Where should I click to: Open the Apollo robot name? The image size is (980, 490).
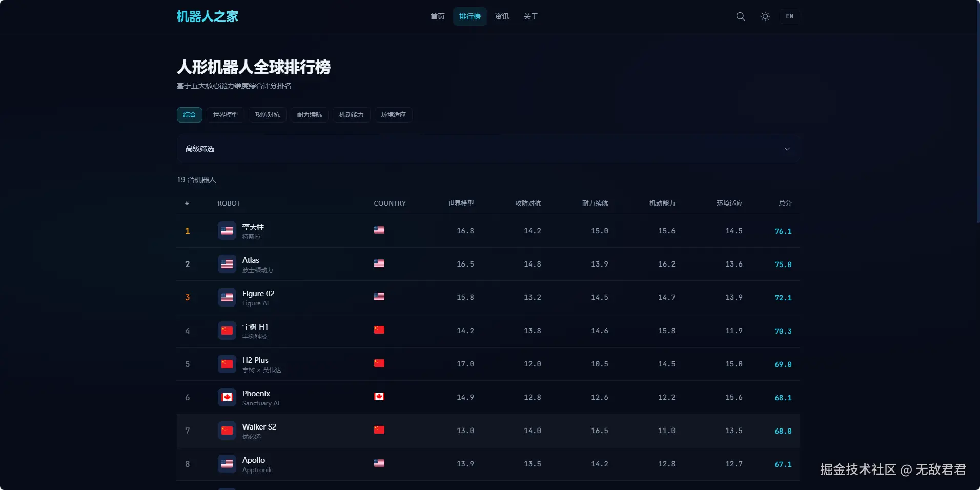(254, 460)
